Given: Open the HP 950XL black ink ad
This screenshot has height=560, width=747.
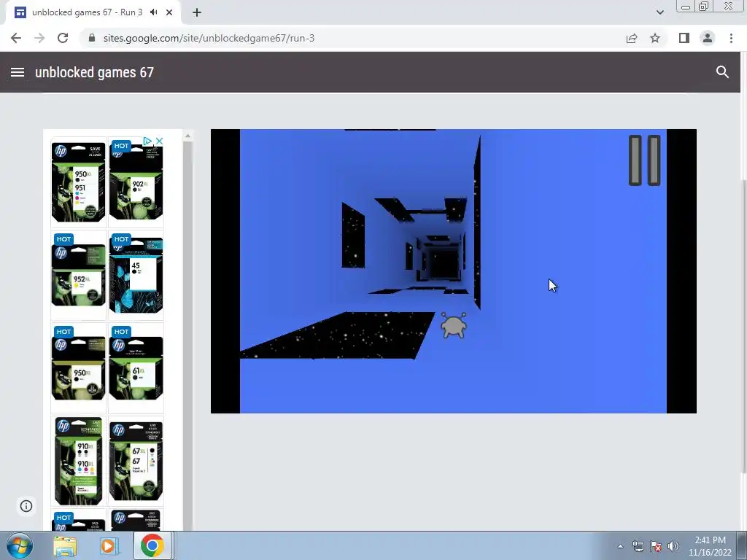Looking at the screenshot, I should [x=79, y=368].
